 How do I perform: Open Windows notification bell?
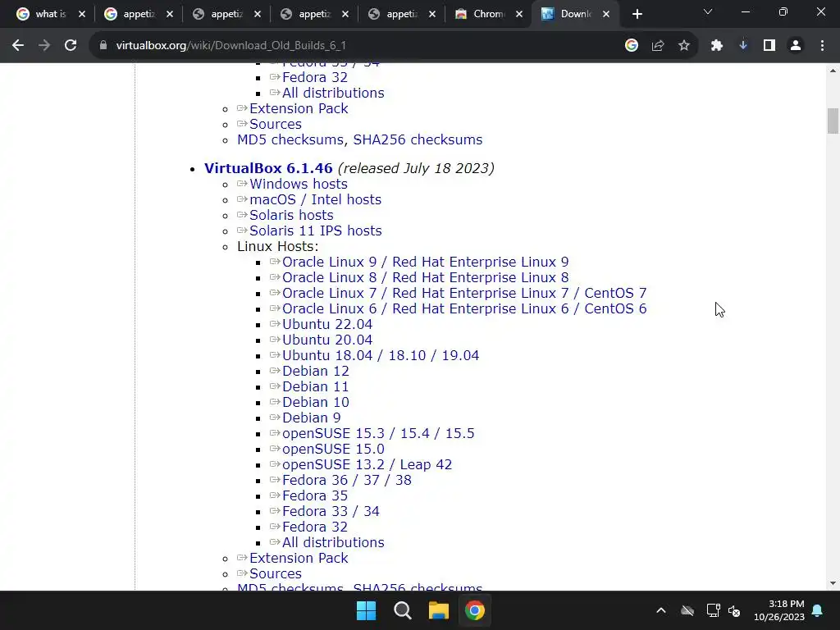click(818, 610)
